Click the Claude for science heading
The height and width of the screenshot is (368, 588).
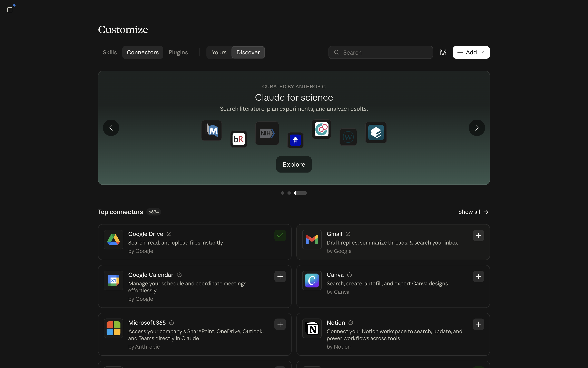point(294,97)
